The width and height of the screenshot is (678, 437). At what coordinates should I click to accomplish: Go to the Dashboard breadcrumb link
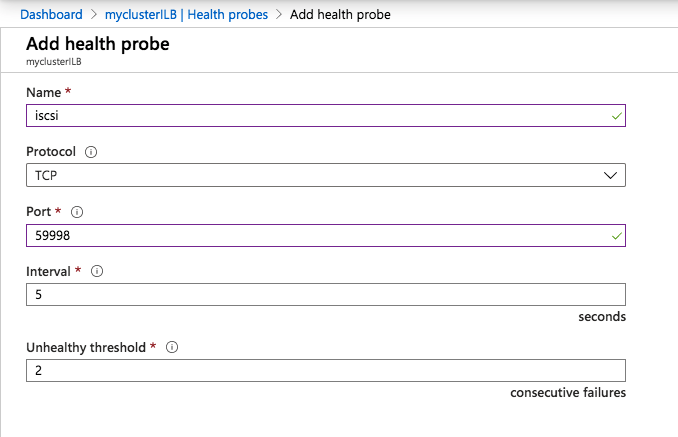click(51, 15)
